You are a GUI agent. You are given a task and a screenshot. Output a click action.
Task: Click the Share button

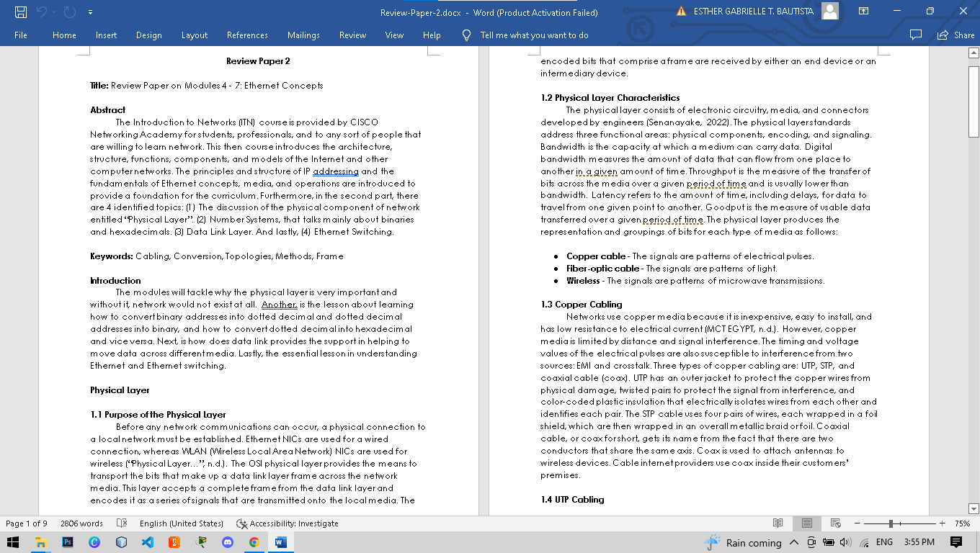point(956,35)
